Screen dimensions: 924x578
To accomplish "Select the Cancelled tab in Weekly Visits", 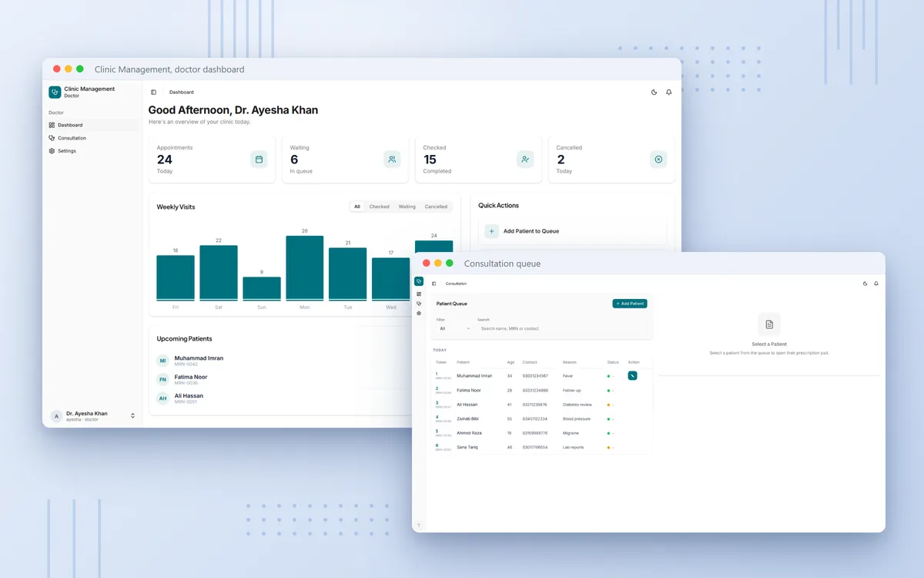I will [436, 207].
